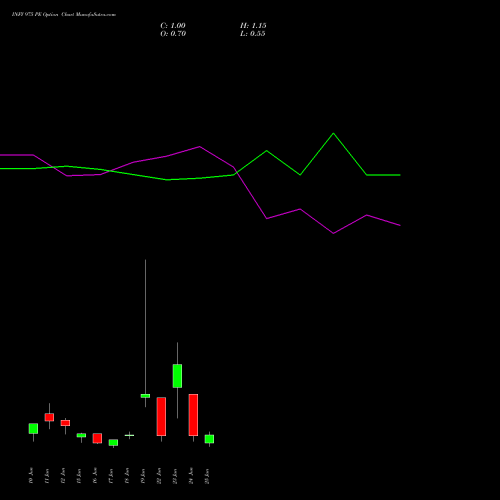The image size is (500, 500).
Task: Select the red candle above the 22 Jan label
Action: coord(161,416)
